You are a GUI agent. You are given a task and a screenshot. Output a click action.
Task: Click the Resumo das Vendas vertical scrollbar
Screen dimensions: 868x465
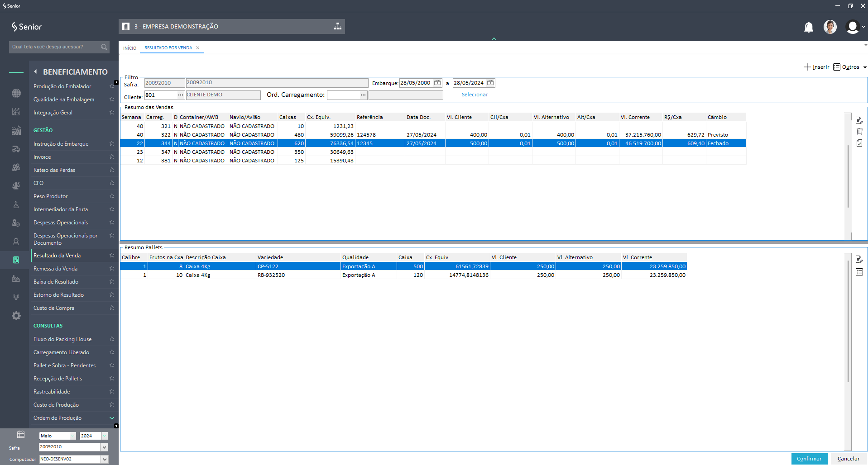(x=848, y=176)
